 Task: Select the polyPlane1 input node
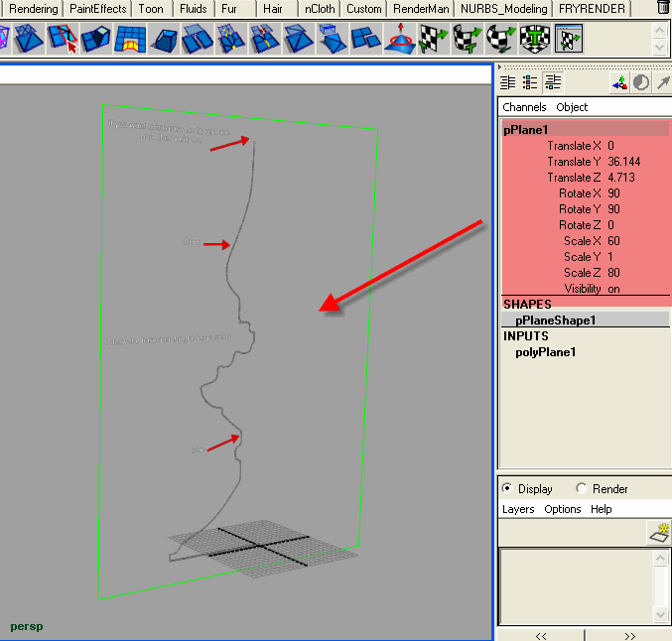[x=545, y=352]
